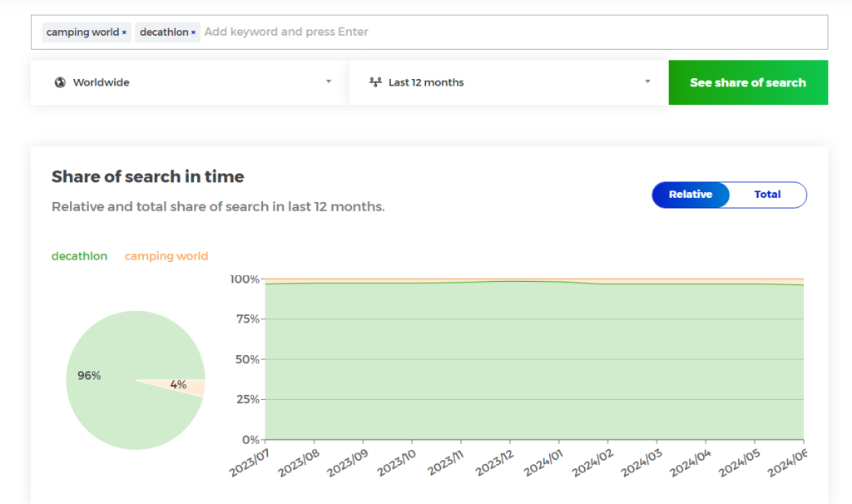Click the Add keyword input field
Viewport: 852px width, 504px height.
[515, 32]
